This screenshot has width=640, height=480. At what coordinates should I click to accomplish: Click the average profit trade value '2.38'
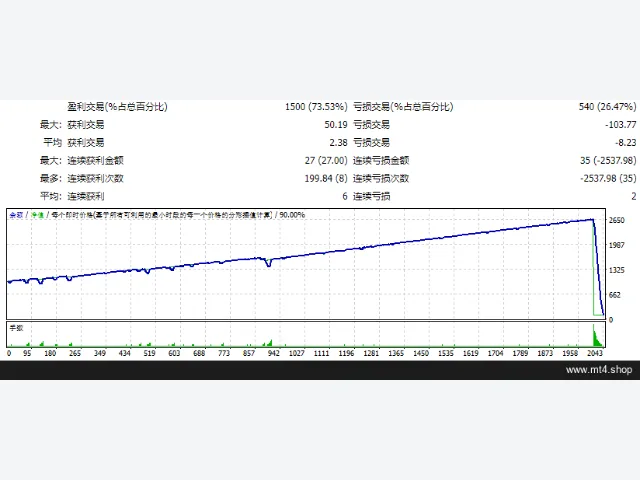[x=338, y=142]
